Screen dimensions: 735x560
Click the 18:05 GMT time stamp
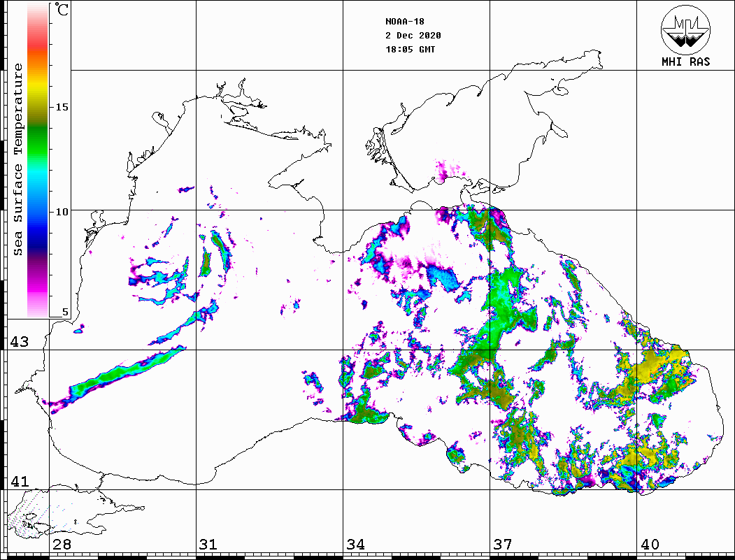point(410,50)
